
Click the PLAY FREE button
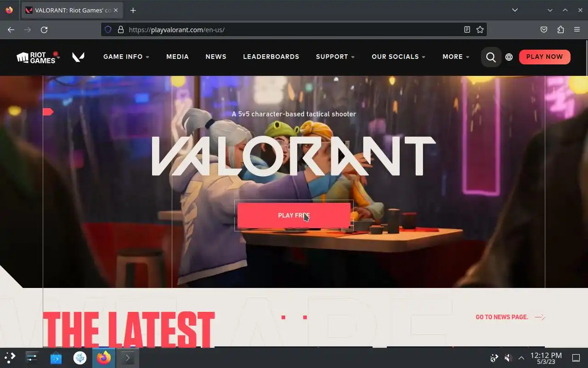point(294,215)
